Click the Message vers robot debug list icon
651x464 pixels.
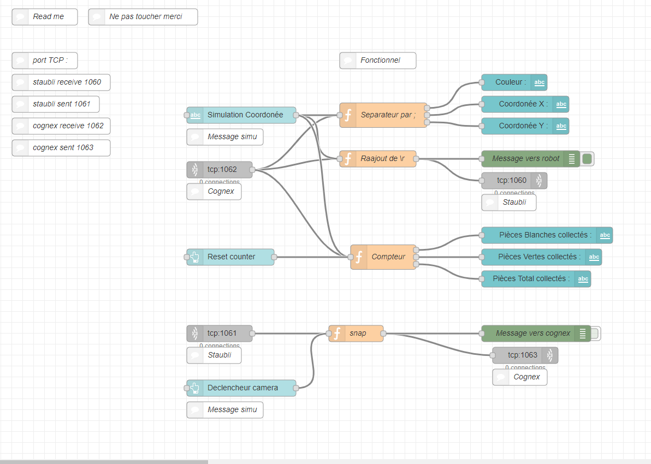[572, 158]
